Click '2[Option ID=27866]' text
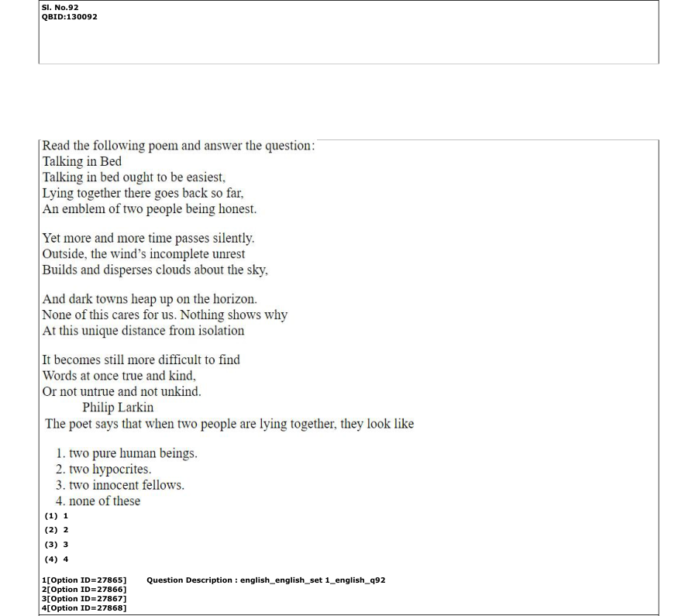Image resolution: width=692 pixels, height=616 pixels. pyautogui.click(x=84, y=590)
